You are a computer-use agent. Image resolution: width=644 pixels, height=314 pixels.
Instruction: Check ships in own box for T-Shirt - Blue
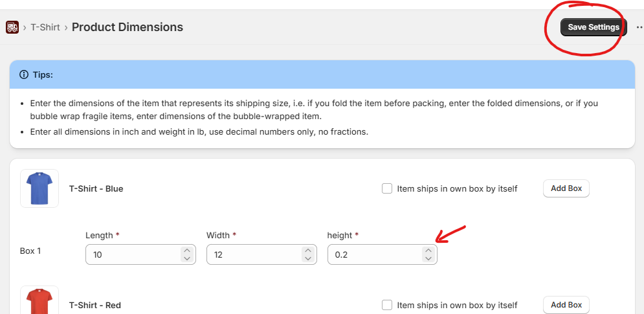pyautogui.click(x=387, y=188)
